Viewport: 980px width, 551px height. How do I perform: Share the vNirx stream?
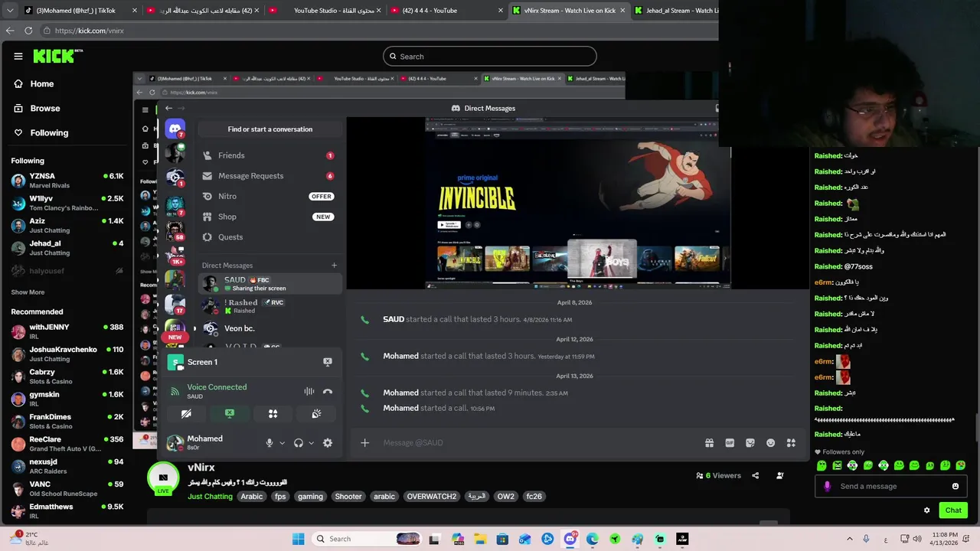point(755,475)
